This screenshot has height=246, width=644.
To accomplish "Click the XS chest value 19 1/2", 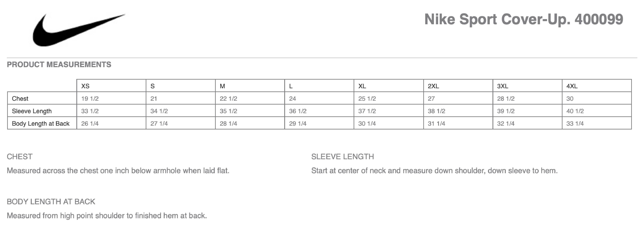I will 90,99.
